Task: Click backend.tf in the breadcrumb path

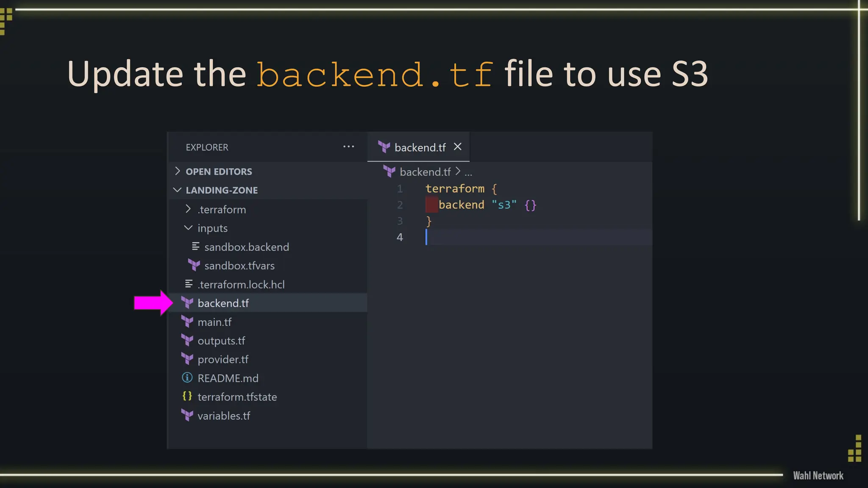Action: pyautogui.click(x=426, y=172)
